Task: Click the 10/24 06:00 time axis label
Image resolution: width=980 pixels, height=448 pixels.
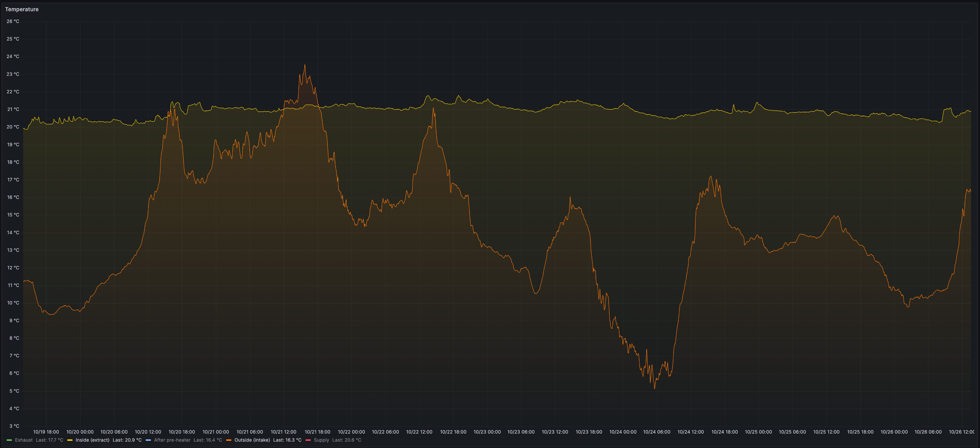Action: pyautogui.click(x=657, y=432)
